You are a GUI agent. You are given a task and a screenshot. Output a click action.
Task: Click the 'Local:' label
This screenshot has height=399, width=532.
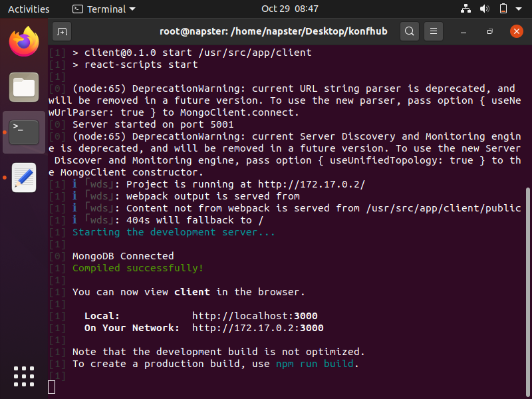tap(102, 316)
